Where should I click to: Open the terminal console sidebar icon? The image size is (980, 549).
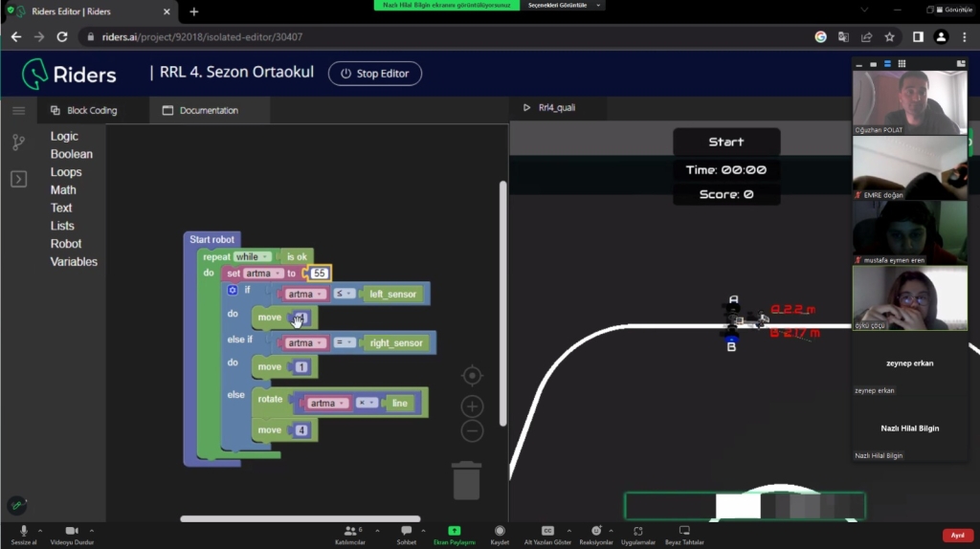(18, 179)
